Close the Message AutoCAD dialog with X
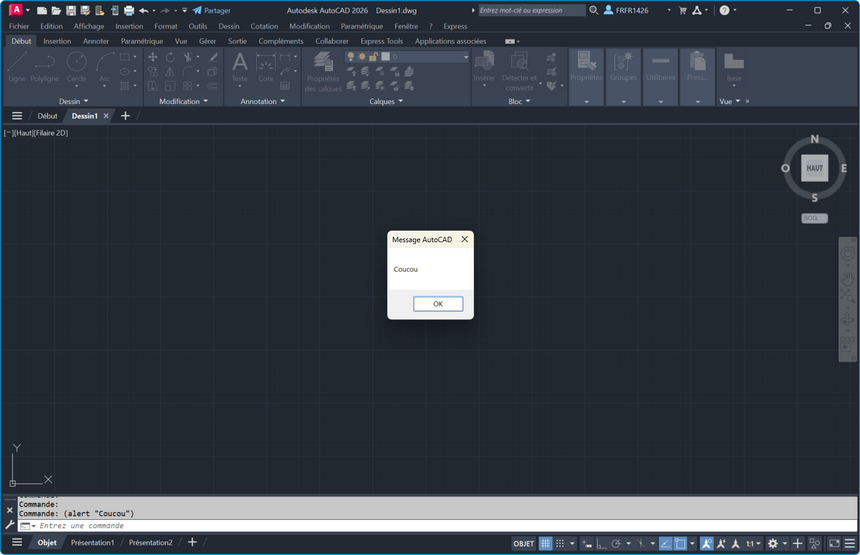The height and width of the screenshot is (555, 860). 464,240
